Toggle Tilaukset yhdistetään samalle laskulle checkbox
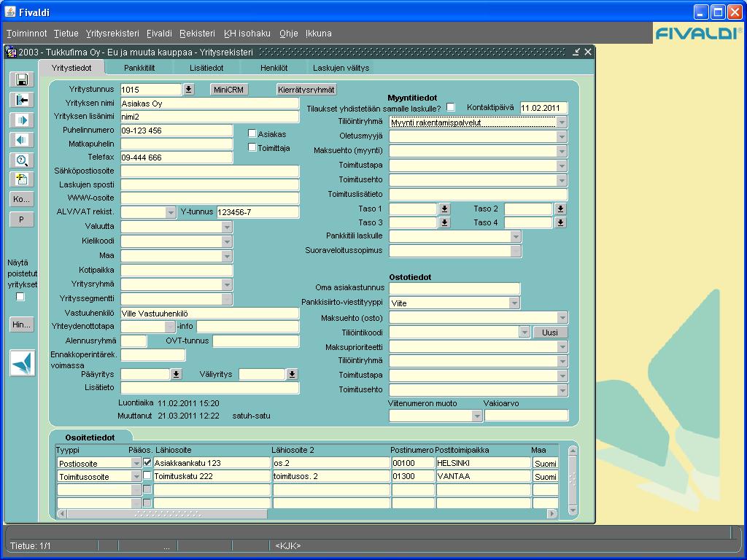The height and width of the screenshot is (560, 747). [x=450, y=107]
